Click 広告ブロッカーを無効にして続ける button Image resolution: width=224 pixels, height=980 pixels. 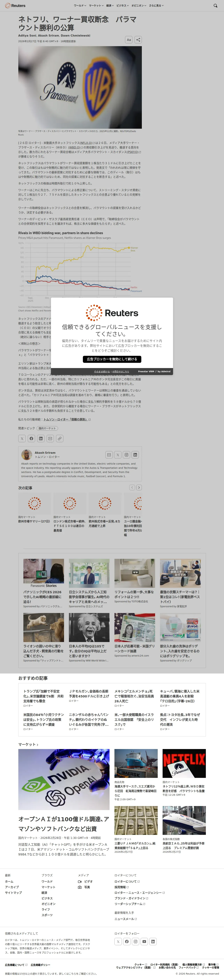tap(112, 359)
